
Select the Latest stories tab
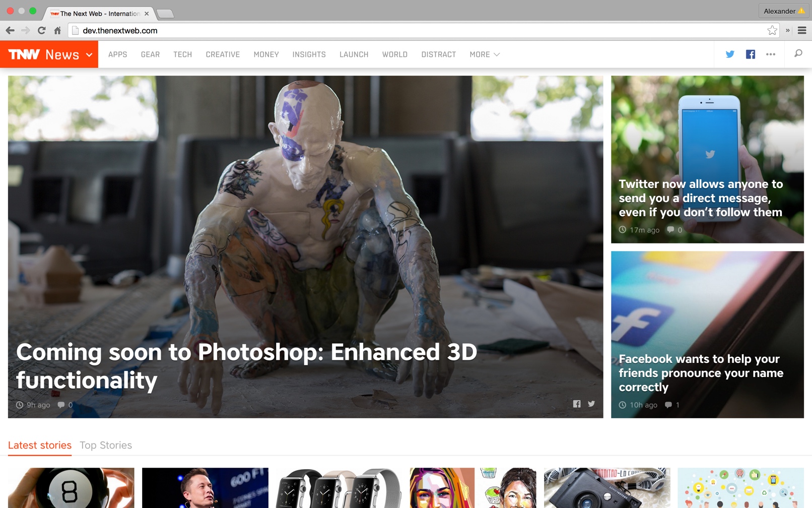pyautogui.click(x=40, y=445)
